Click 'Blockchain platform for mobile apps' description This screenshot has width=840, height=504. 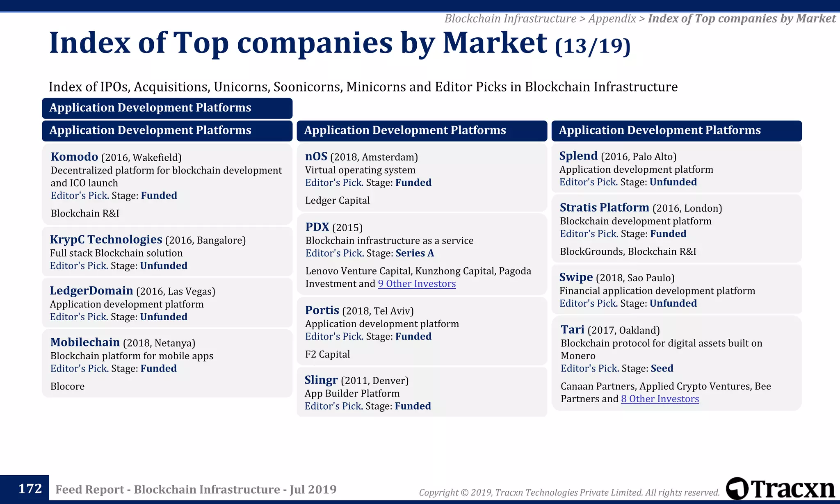click(x=132, y=356)
